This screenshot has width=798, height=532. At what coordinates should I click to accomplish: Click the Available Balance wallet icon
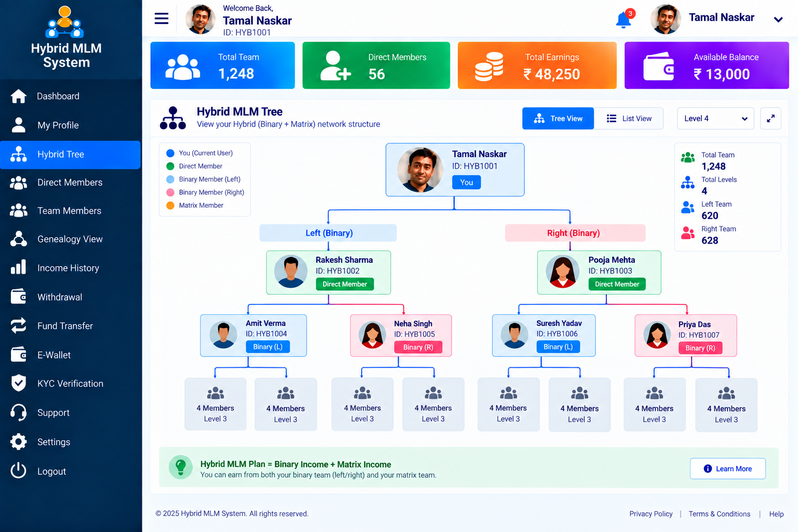(658, 66)
